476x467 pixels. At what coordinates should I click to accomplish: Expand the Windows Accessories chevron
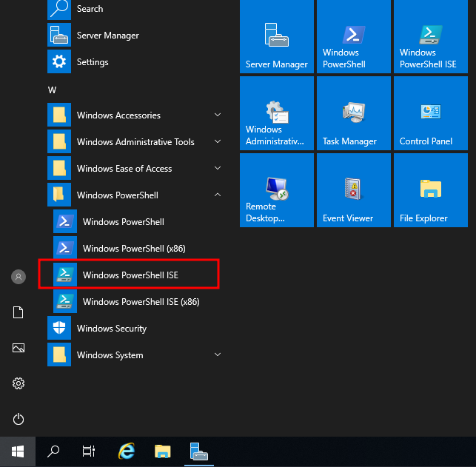point(218,115)
